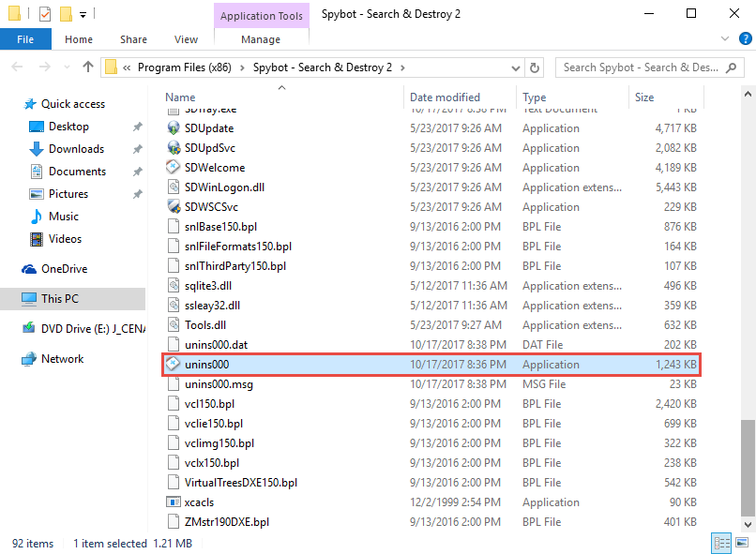Click the SDWelcome file icon
The image size is (756, 554).
click(x=174, y=168)
